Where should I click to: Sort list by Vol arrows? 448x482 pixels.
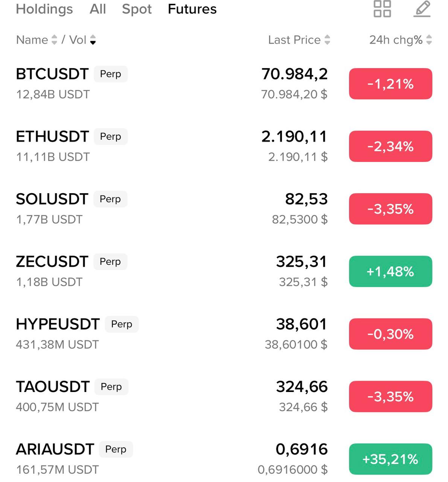click(93, 40)
